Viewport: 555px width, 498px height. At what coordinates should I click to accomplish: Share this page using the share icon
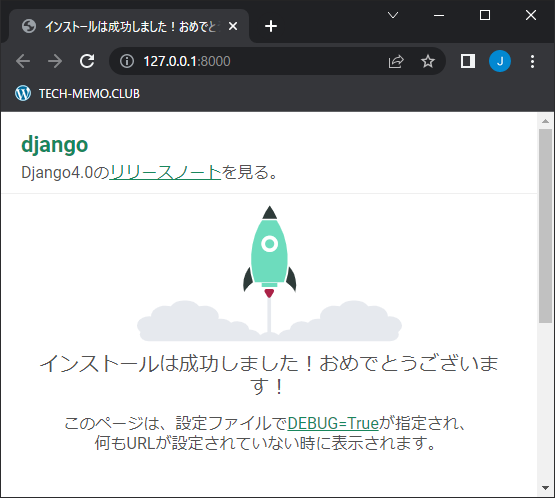(x=396, y=61)
